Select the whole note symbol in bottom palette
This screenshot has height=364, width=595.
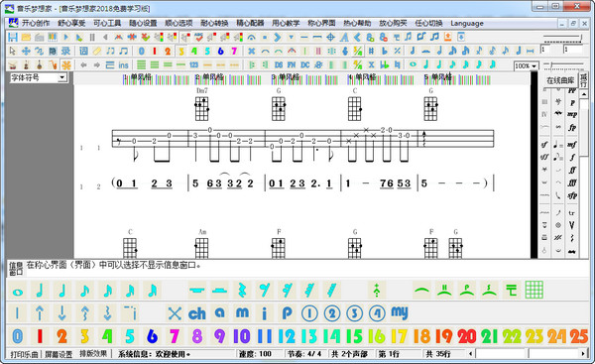[x=18, y=292]
